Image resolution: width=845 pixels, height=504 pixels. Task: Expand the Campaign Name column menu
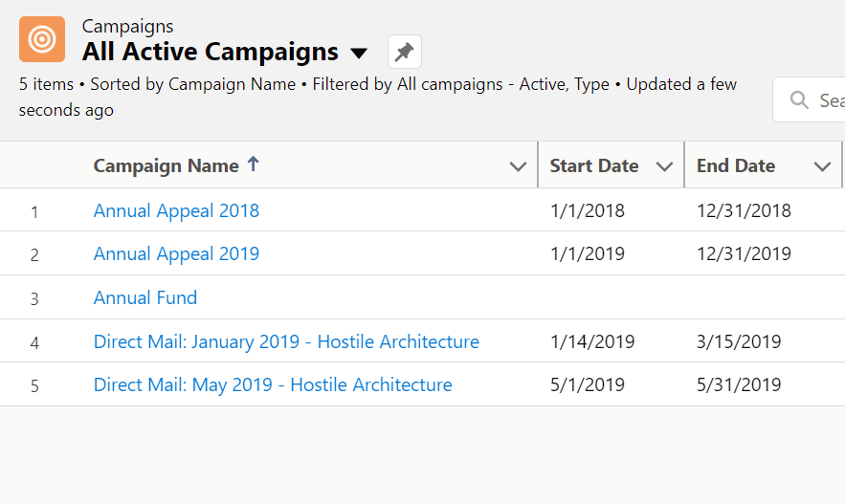(x=518, y=166)
